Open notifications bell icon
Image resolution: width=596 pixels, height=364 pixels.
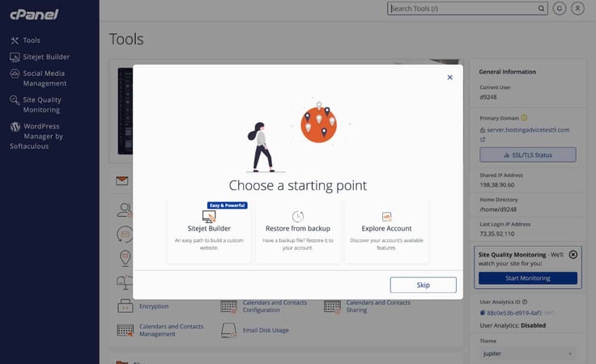(560, 8)
